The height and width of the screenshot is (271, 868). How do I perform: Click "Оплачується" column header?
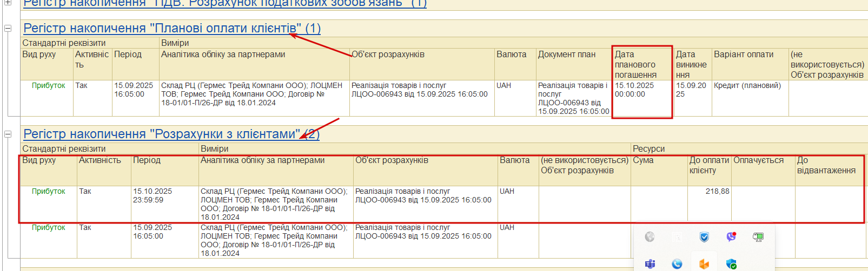pos(764,170)
